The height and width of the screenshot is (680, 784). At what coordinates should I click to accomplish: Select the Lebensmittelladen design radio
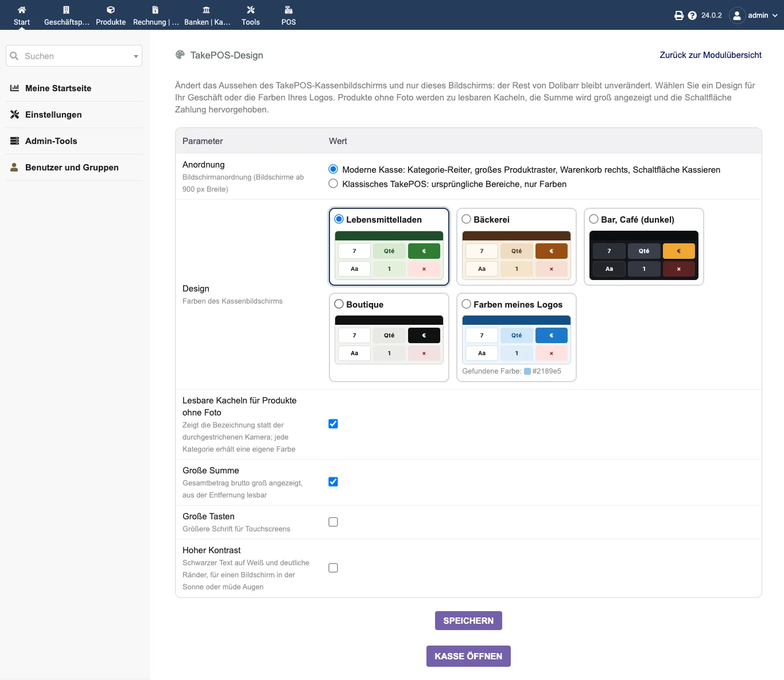(339, 219)
